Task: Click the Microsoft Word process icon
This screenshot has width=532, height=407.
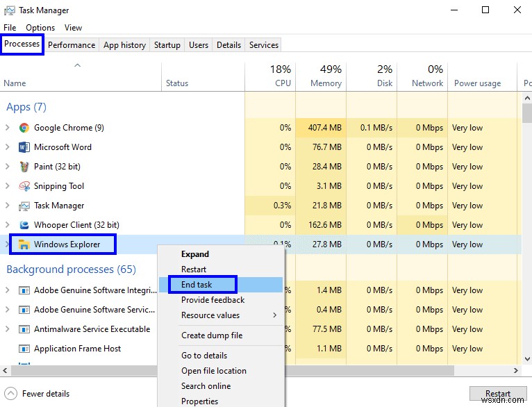Action: pos(24,147)
